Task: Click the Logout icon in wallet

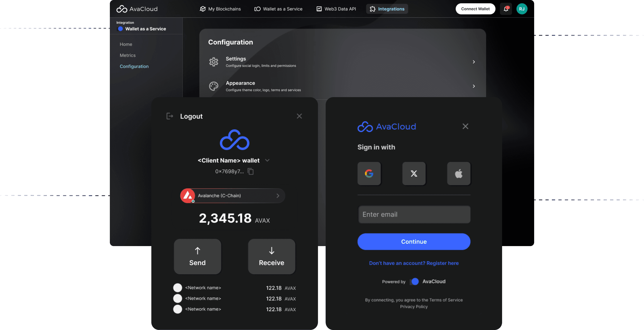Action: tap(170, 116)
